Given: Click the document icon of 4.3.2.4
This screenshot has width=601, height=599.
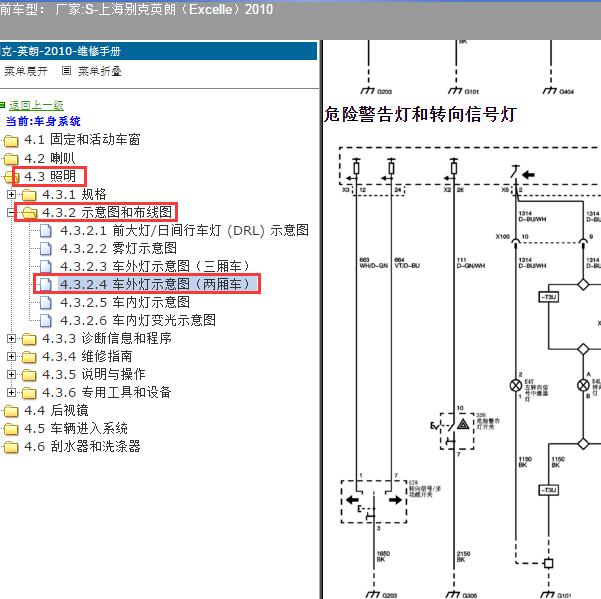Looking at the screenshot, I should click(x=46, y=285).
